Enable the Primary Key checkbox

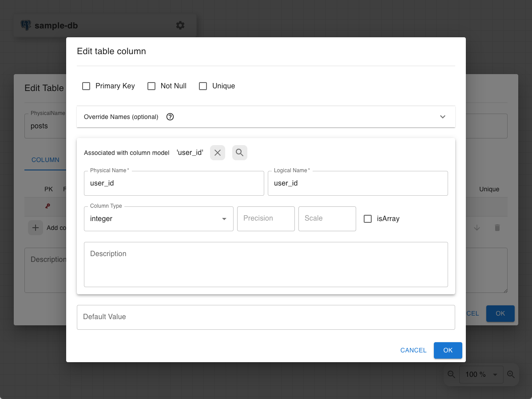(x=86, y=86)
